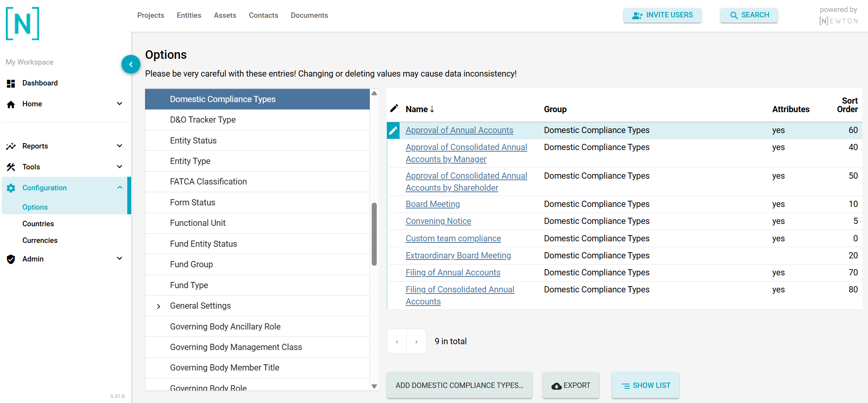Collapse the Configuration menu chevron
The width and height of the screenshot is (868, 403).
tap(120, 188)
